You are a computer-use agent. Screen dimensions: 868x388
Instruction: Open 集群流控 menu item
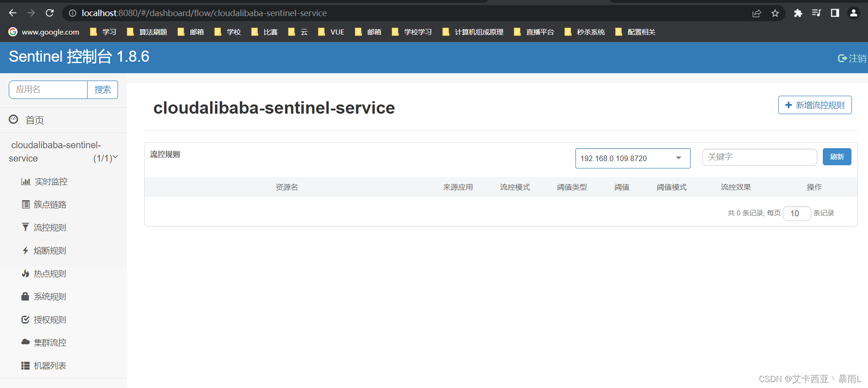[44, 342]
